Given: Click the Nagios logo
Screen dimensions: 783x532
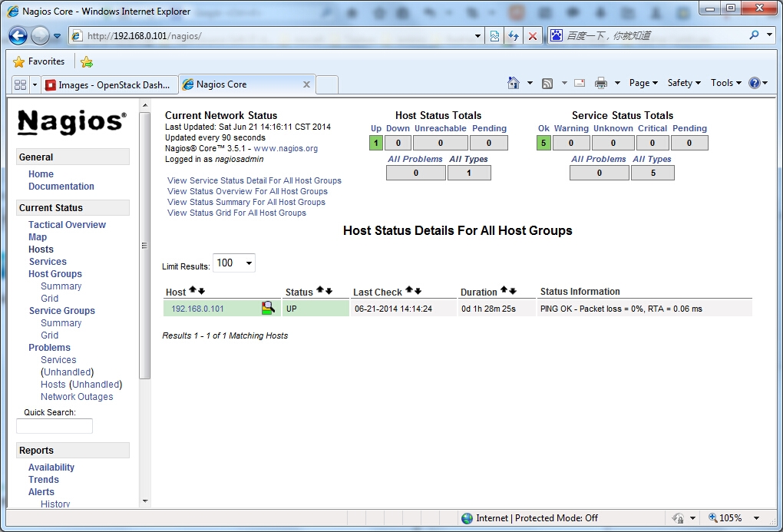Looking at the screenshot, I should pyautogui.click(x=72, y=122).
